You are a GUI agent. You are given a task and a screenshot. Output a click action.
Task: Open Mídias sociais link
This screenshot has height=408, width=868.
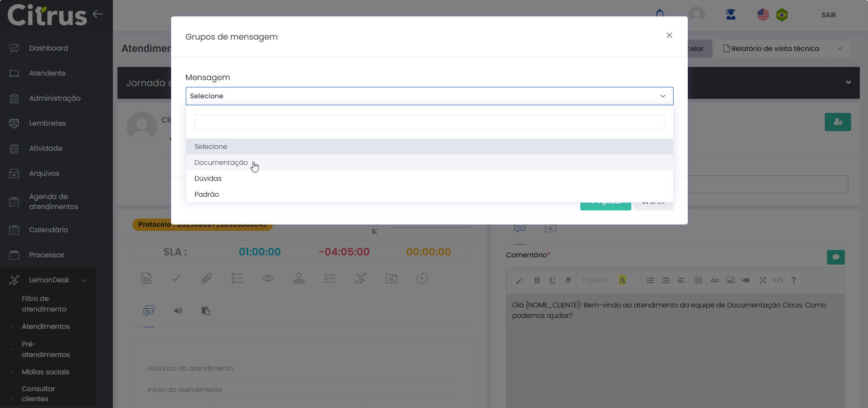click(x=46, y=372)
